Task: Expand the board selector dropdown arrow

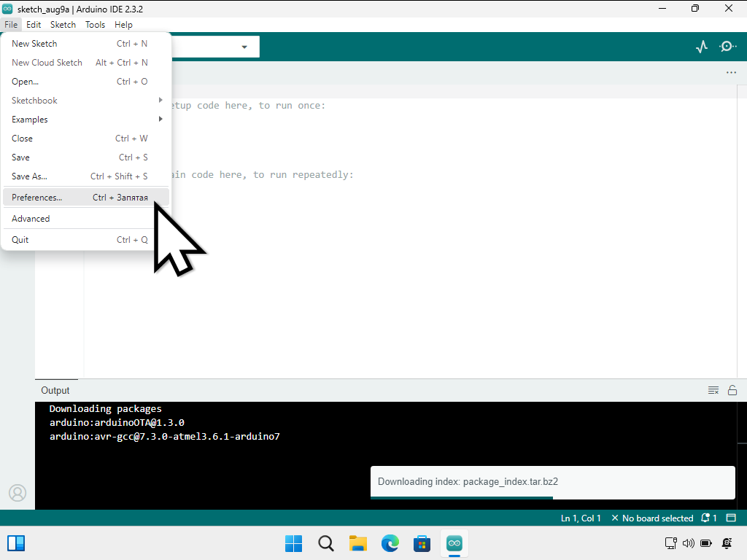Action: click(x=244, y=47)
